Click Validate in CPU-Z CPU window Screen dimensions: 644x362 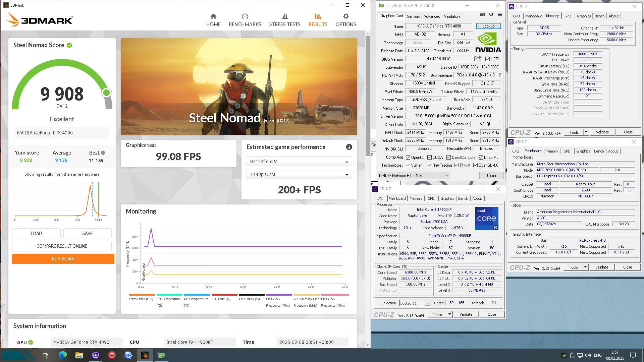pyautogui.click(x=466, y=314)
